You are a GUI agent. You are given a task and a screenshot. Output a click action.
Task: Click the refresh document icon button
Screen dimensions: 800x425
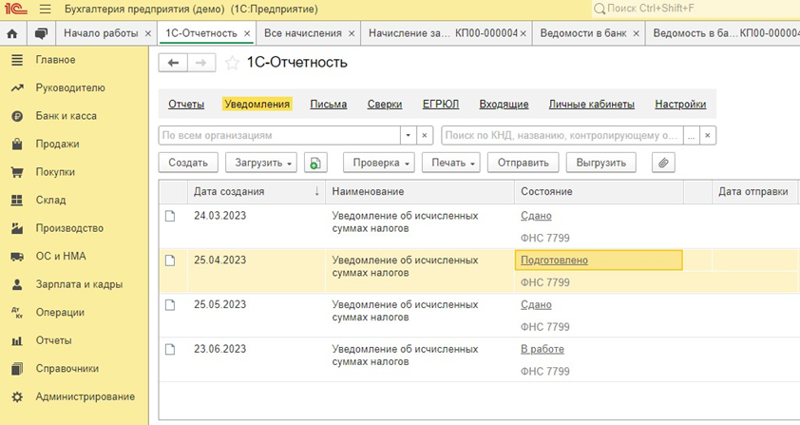315,163
